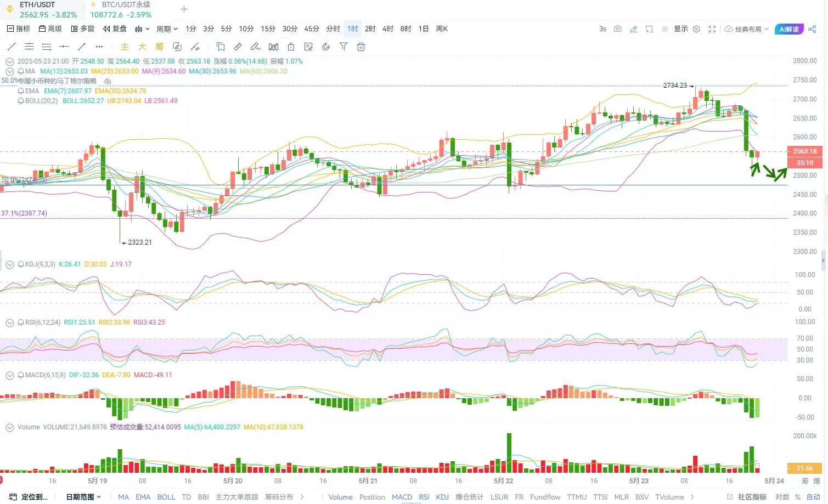Image resolution: width=828 pixels, height=504 pixels.
Task: Open the 日期范围 date range dropdown
Action: pyautogui.click(x=83, y=497)
